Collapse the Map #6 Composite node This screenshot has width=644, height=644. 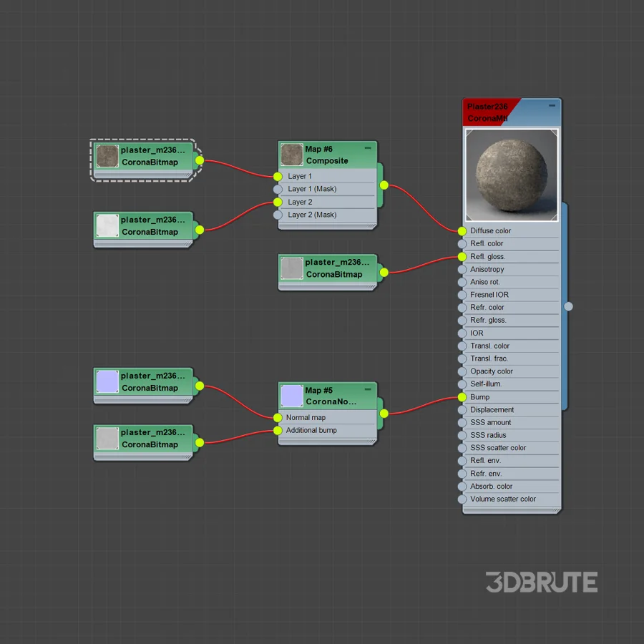[x=368, y=148]
